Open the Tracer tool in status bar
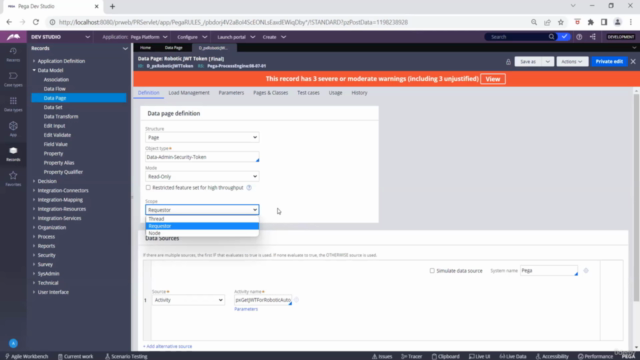 tap(411, 356)
